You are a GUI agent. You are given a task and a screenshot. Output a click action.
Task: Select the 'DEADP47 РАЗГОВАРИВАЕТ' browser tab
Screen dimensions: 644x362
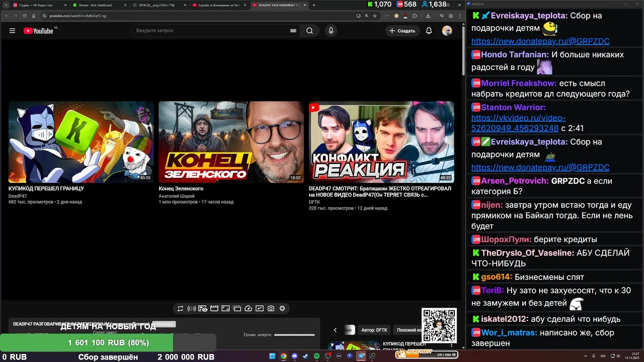pos(279,5)
